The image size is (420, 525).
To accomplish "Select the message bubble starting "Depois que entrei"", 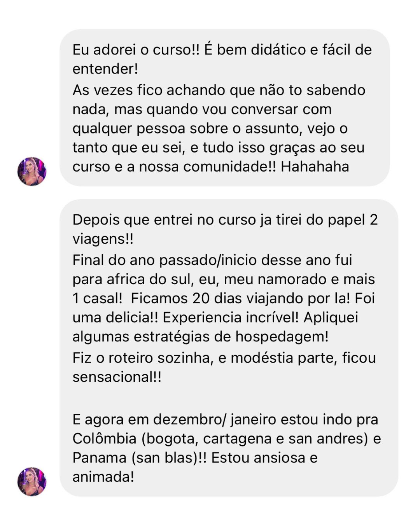I will tap(229, 348).
